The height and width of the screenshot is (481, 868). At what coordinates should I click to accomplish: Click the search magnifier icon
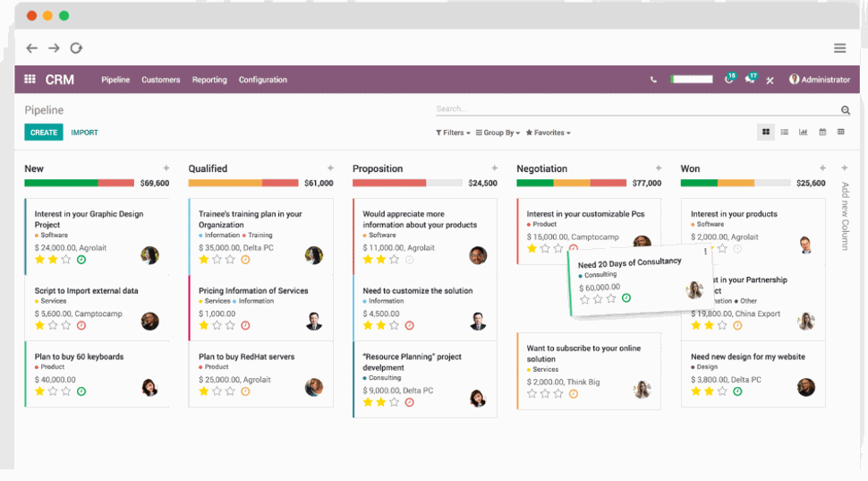[845, 110]
